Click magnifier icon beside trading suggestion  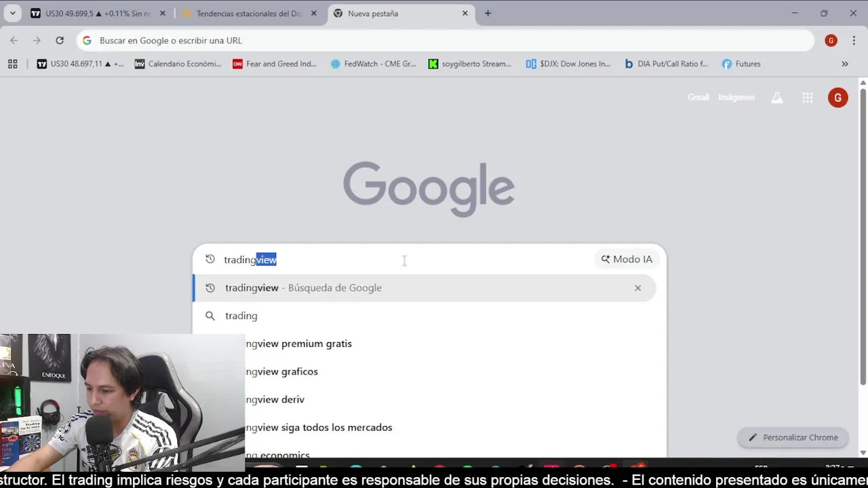(x=210, y=316)
